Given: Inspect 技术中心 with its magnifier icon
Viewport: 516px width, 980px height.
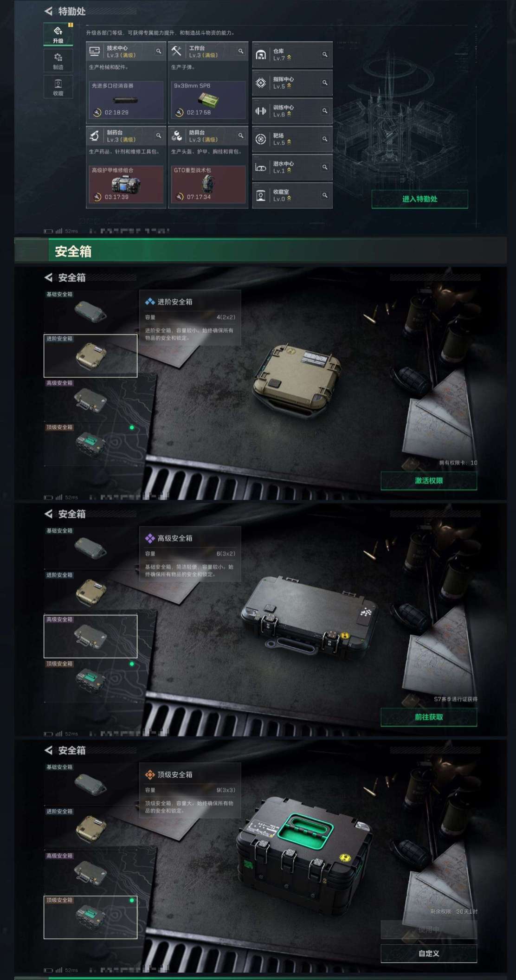Looking at the screenshot, I should 159,51.
